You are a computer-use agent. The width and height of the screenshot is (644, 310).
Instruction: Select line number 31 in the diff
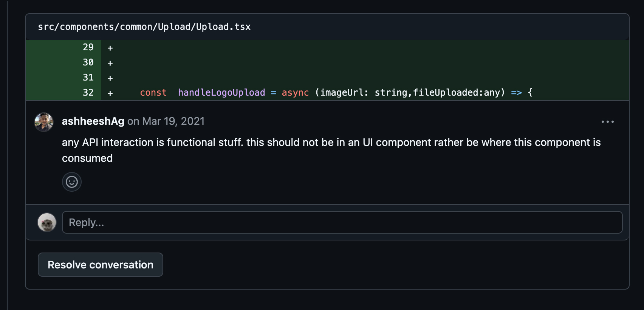[88, 77]
